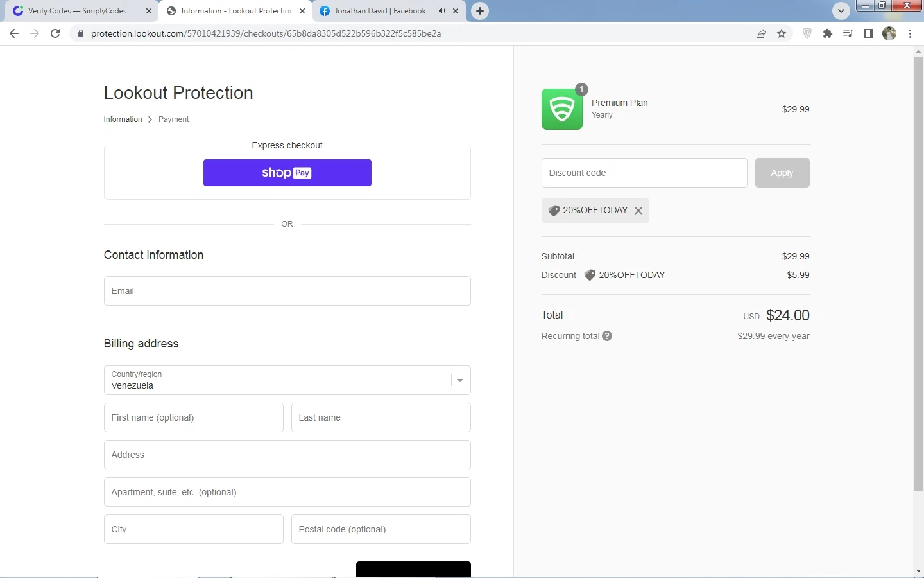Click the scrollbar down arrow
This screenshot has height=578, width=924.
pyautogui.click(x=918, y=570)
